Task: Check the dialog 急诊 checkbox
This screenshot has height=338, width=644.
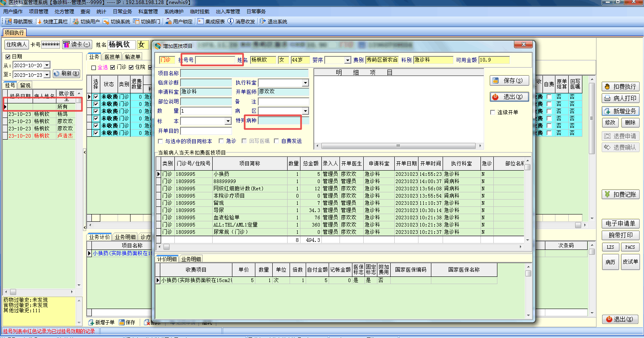Action: 221,141
